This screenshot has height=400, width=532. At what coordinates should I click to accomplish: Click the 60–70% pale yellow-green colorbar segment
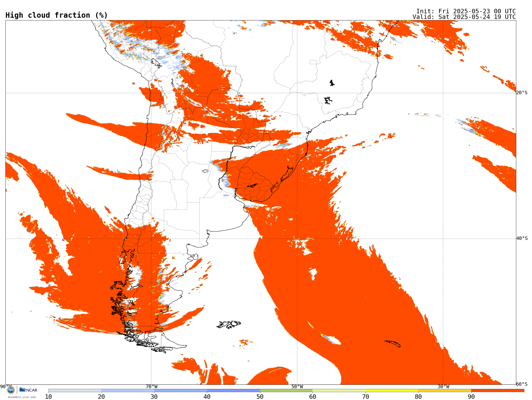point(339,391)
